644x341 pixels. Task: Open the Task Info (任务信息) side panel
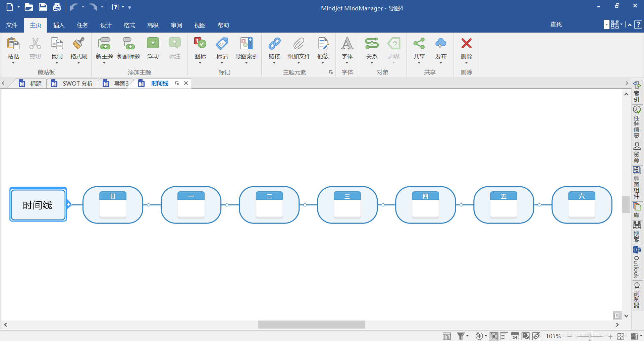[637, 122]
